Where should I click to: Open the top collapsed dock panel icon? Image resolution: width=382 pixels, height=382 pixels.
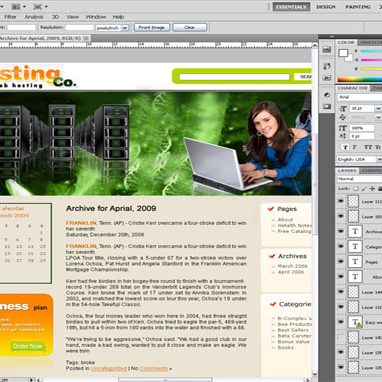pos(327,50)
